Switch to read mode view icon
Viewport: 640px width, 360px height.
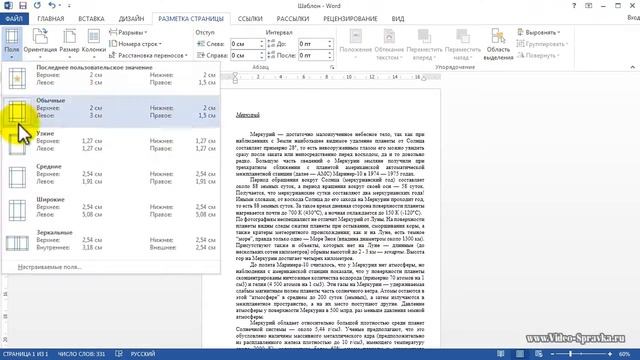coord(501,354)
